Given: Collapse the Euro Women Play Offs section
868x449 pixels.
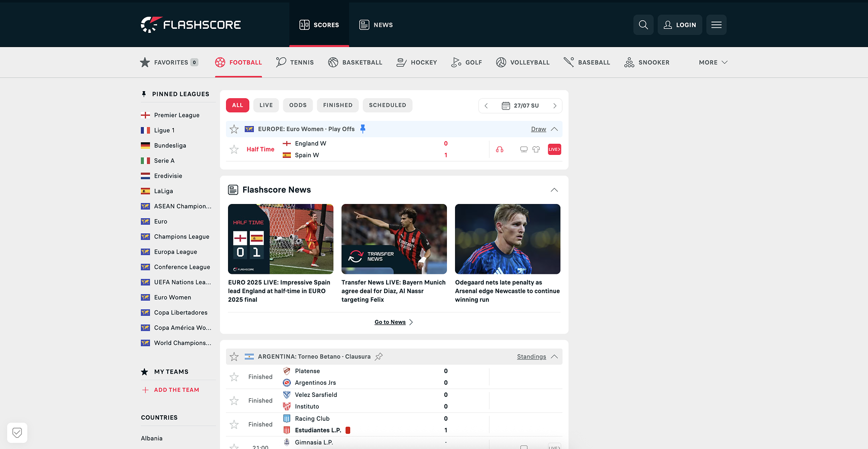Looking at the screenshot, I should (554, 129).
